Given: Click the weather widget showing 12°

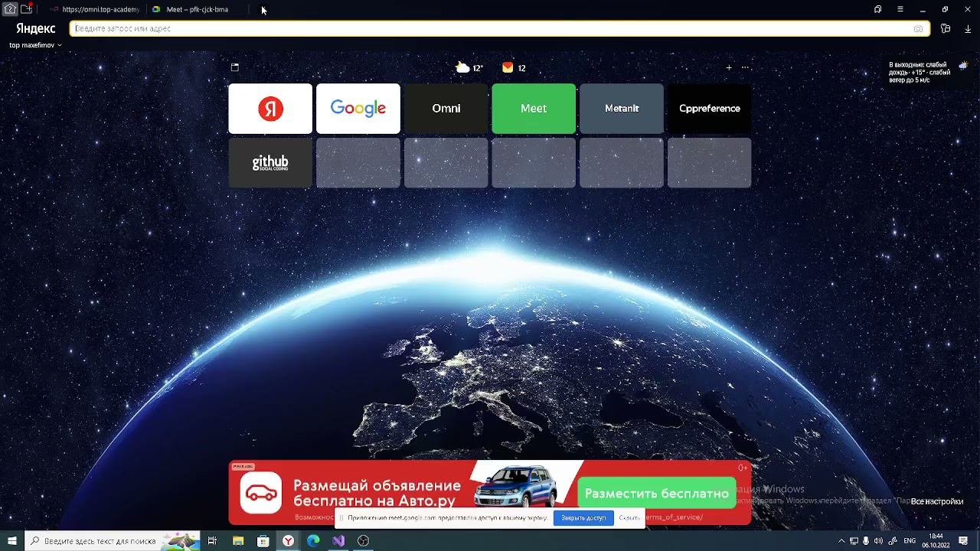Looking at the screenshot, I should (469, 68).
